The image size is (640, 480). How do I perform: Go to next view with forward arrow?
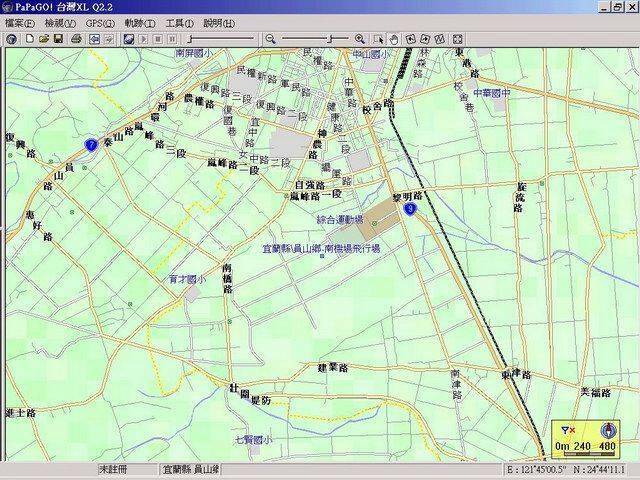[109, 39]
